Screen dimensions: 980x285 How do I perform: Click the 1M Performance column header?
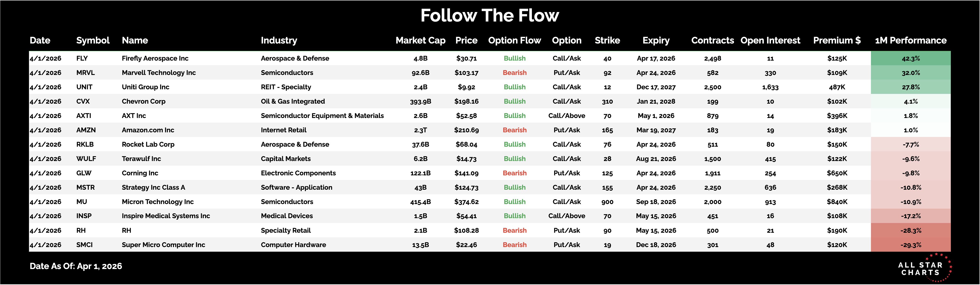(x=910, y=40)
